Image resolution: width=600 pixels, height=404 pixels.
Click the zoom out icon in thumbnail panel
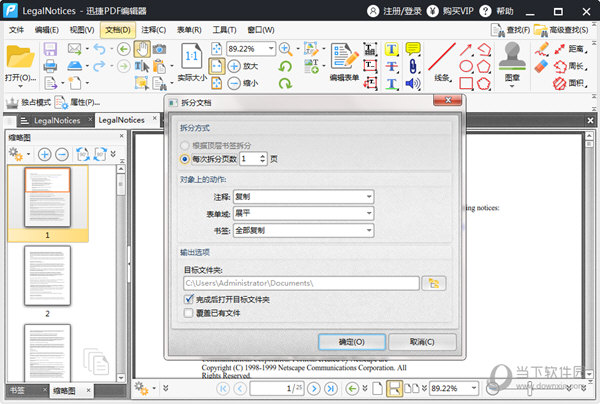coord(61,155)
